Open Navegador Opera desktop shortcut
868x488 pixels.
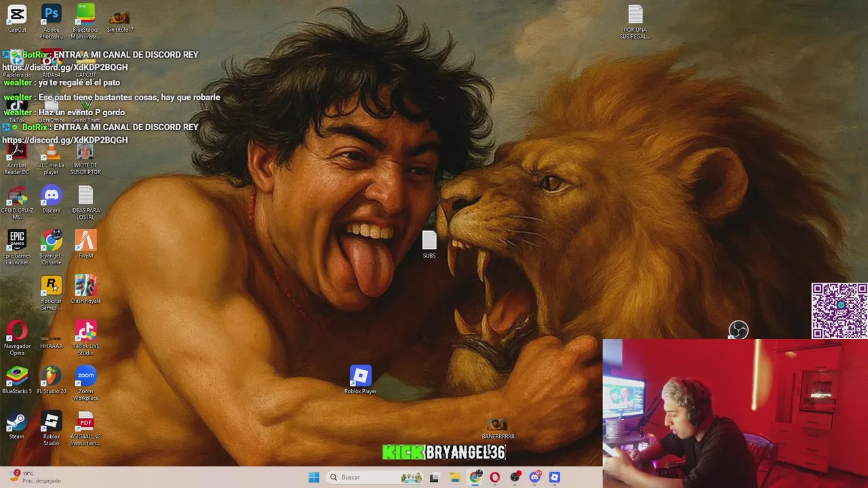[x=17, y=339]
